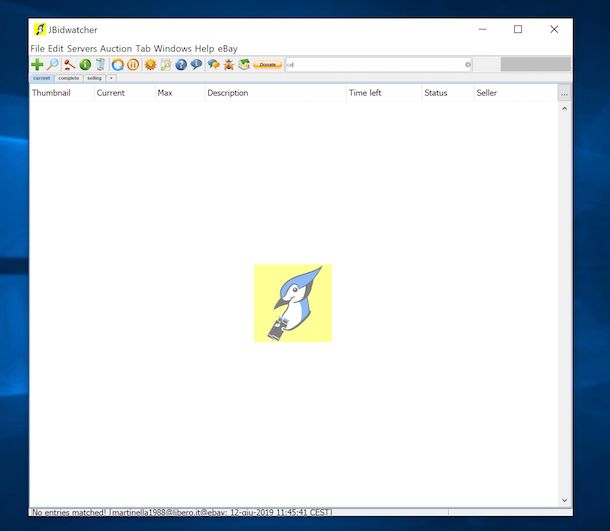This screenshot has height=531, width=610.
Task: Sort by the Seller column header
Action: coord(516,93)
